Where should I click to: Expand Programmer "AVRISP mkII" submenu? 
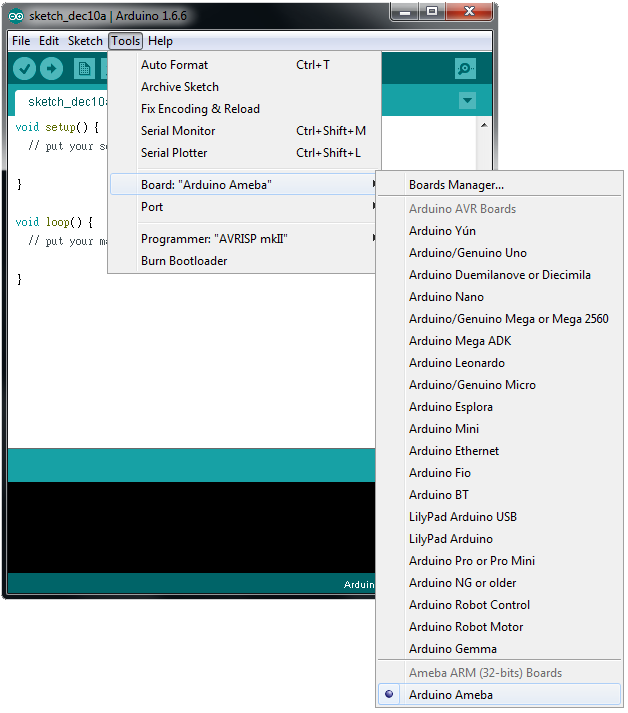[243, 239]
